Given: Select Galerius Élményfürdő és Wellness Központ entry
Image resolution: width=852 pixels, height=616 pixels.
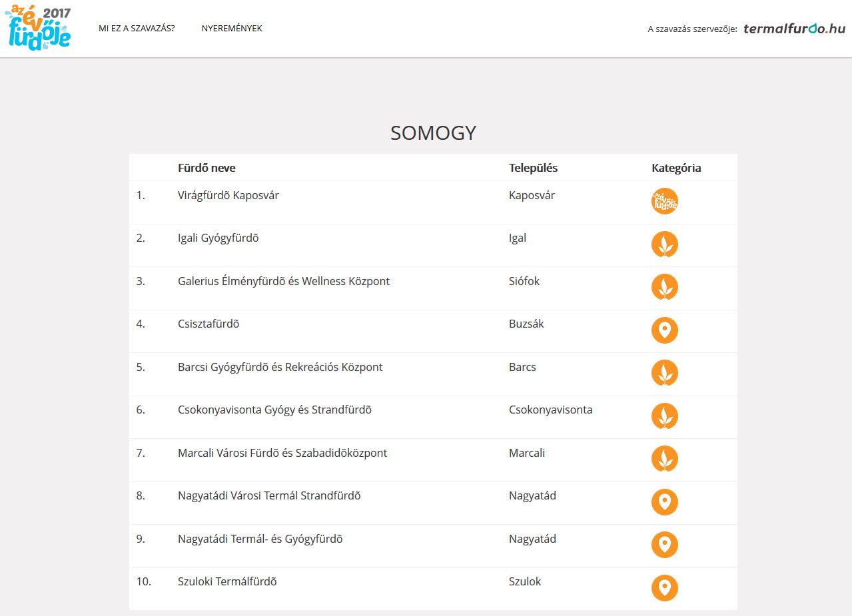Looking at the screenshot, I should click(284, 282).
